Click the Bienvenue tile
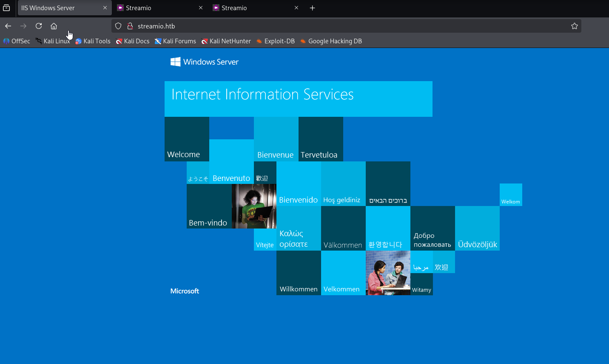Image resolution: width=609 pixels, height=364 pixels. point(276,139)
